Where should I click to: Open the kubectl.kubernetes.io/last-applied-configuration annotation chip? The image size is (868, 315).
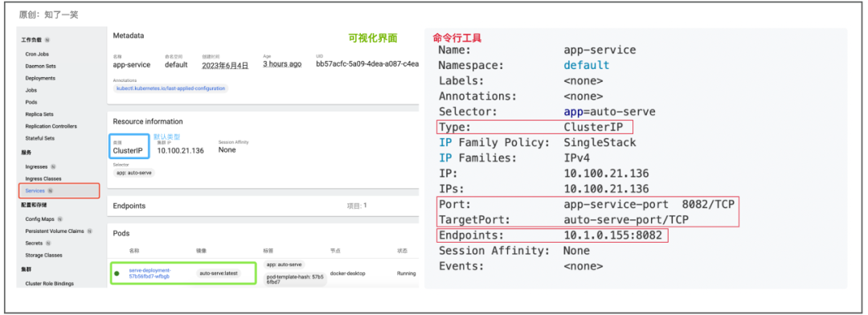pos(170,88)
